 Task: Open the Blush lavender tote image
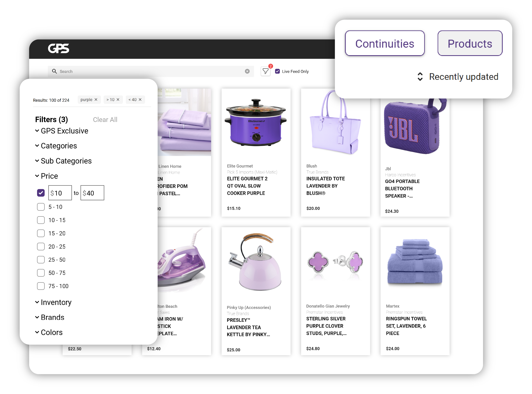(x=335, y=122)
